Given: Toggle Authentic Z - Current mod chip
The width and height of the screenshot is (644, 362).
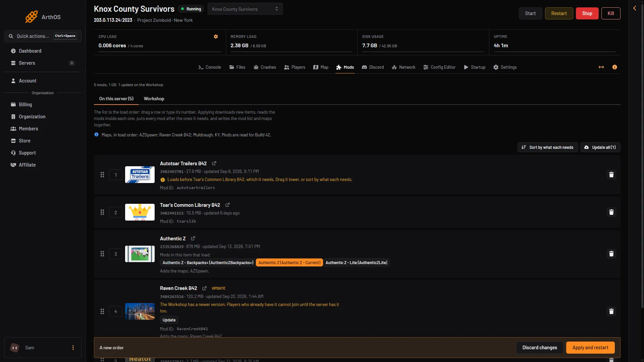Looking at the screenshot, I should pos(289,263).
